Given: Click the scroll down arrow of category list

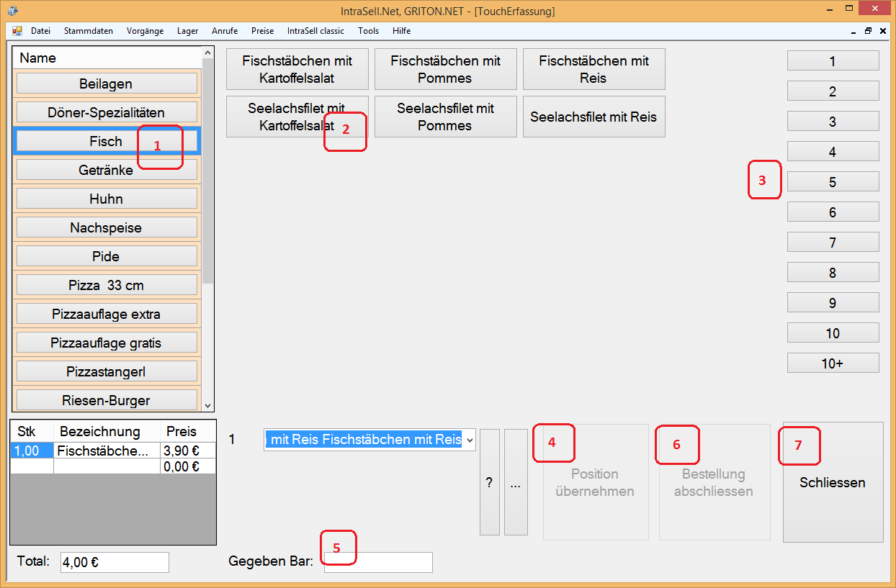Looking at the screenshot, I should (208, 406).
